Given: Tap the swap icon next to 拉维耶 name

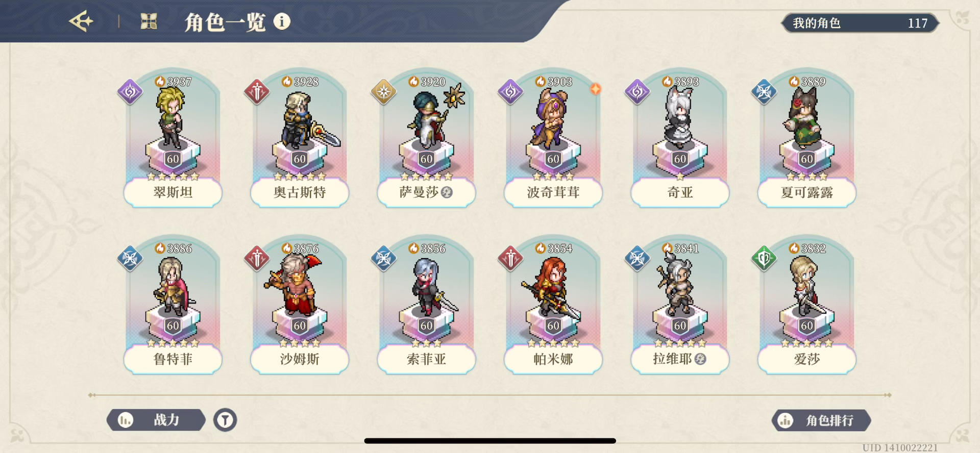Looking at the screenshot, I should [700, 359].
